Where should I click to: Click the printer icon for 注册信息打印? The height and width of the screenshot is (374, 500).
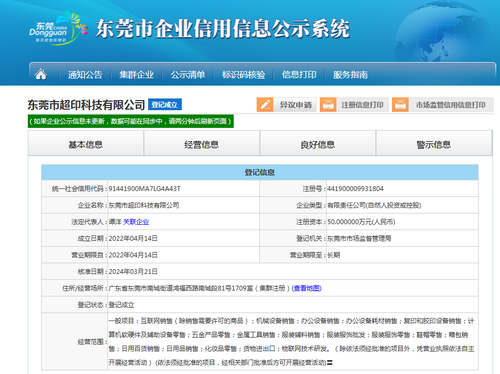[328, 105]
